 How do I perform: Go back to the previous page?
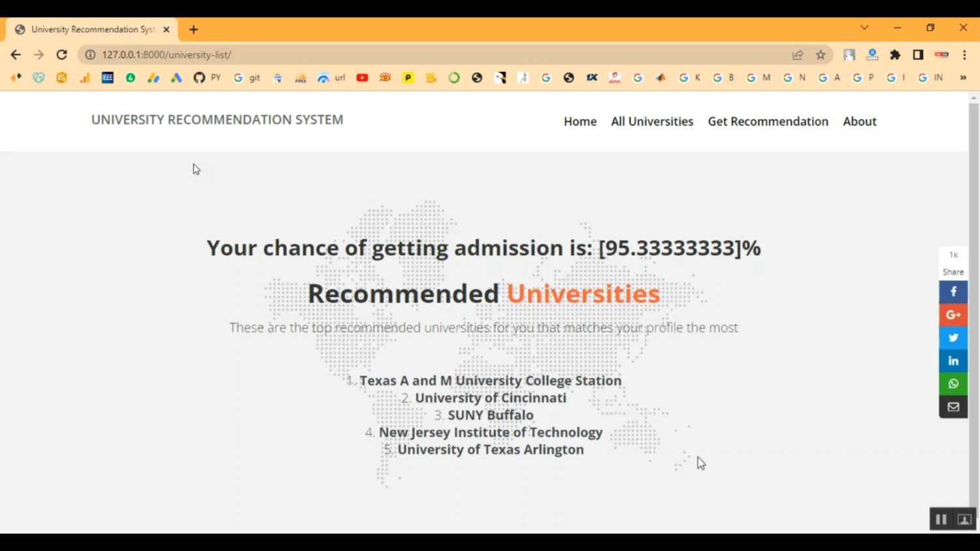click(x=16, y=55)
